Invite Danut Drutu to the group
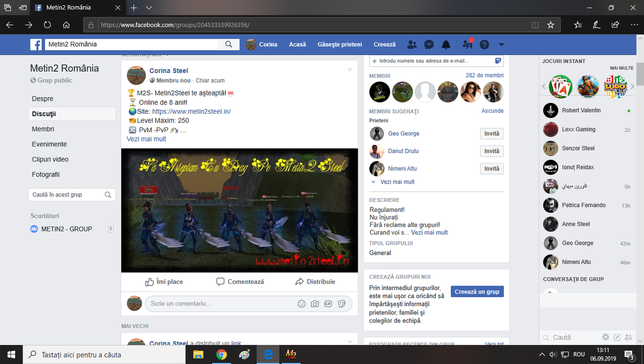 (492, 151)
